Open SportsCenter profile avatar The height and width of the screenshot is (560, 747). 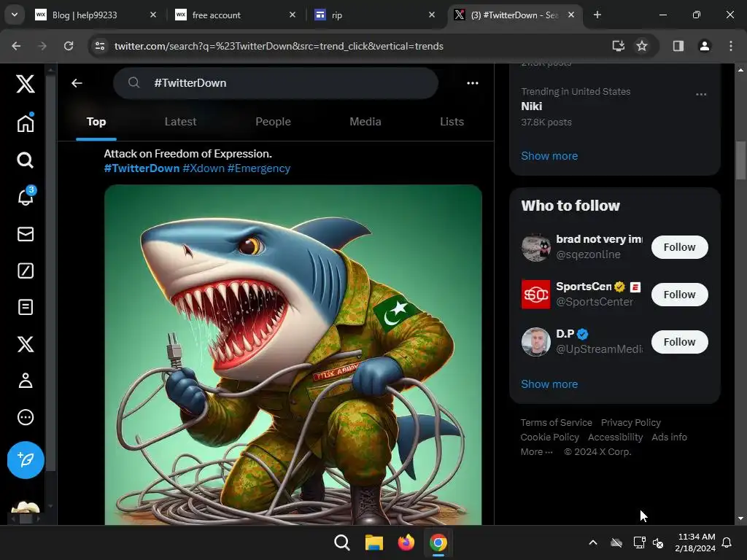[535, 295]
